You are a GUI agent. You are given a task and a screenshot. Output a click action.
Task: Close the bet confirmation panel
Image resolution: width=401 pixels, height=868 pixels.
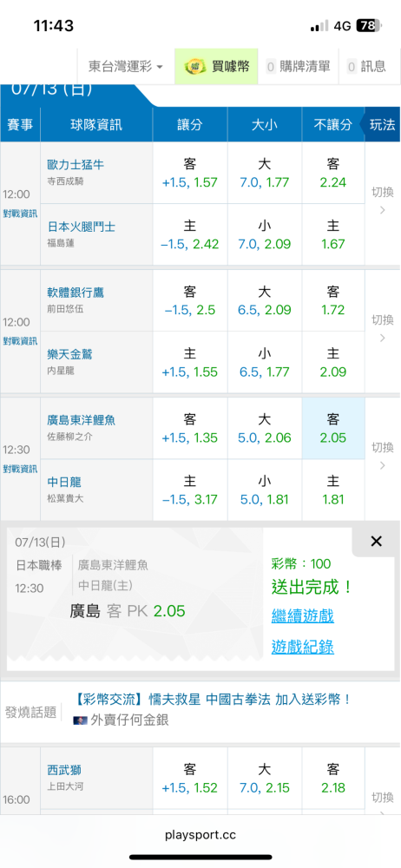[x=376, y=542]
